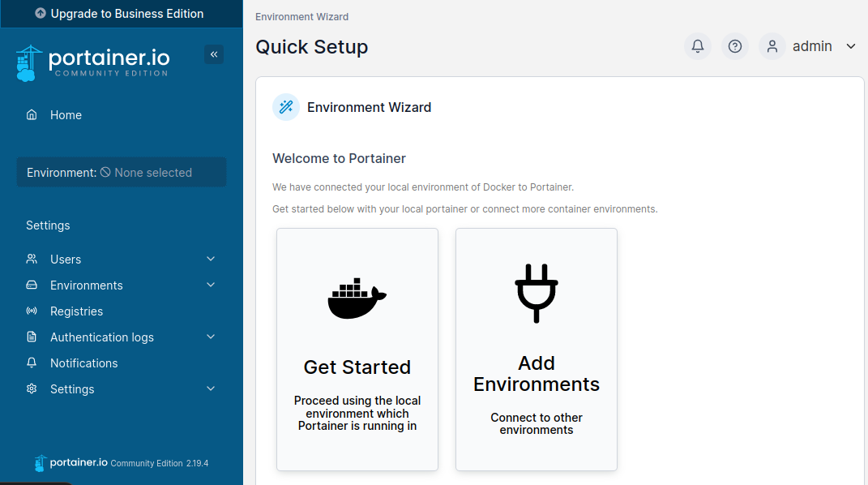Click the Community Edition 2.19.4 version text
The image size is (868, 485).
[x=160, y=463]
